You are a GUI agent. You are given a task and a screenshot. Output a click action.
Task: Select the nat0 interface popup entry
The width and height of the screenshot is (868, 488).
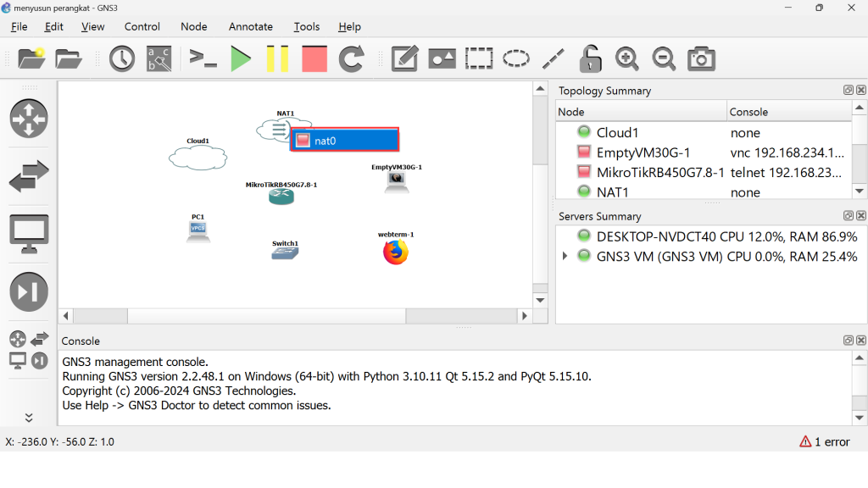345,141
